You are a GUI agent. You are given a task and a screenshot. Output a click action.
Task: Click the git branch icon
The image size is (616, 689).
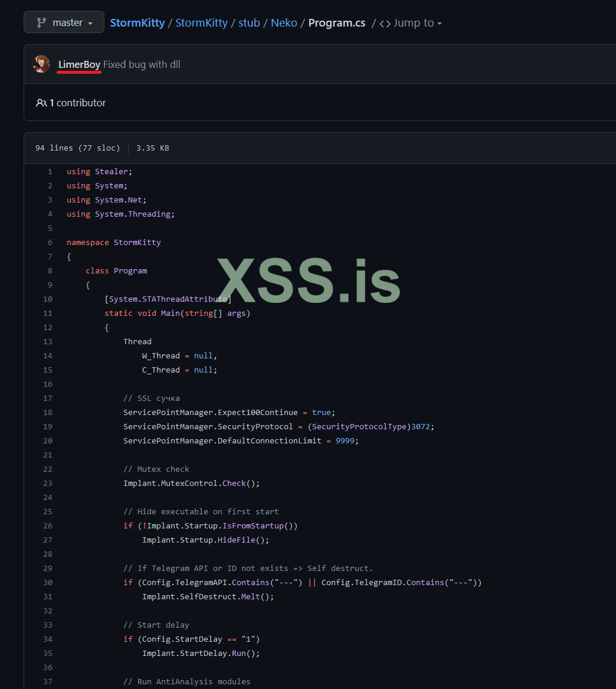click(x=41, y=23)
